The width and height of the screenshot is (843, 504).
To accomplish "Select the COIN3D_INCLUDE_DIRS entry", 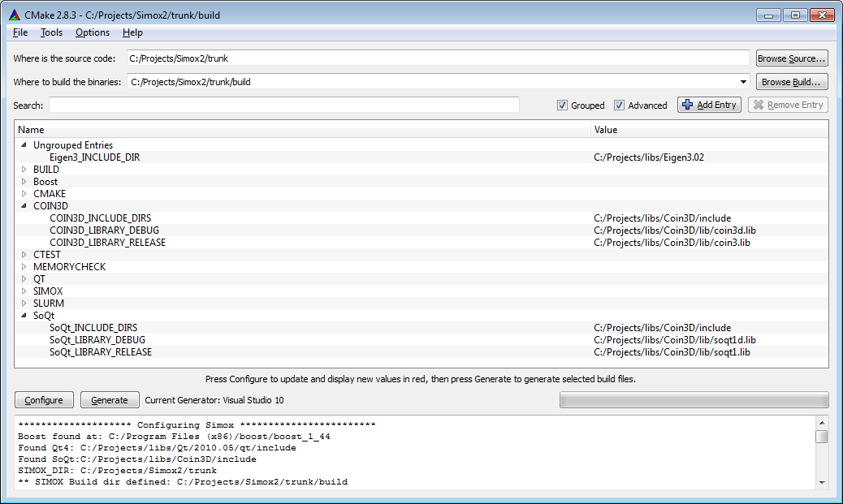I will tap(101, 218).
